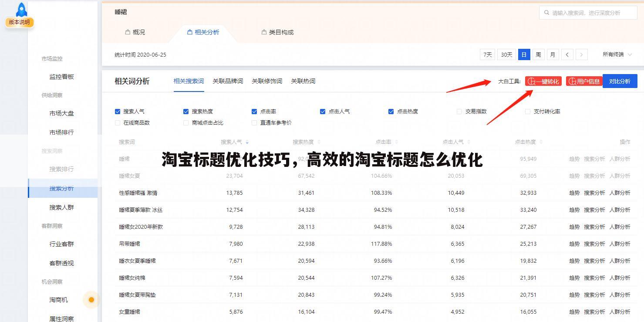Click the bag icon beside 类目构成
Viewport: 644px width, 322px height.
tap(264, 32)
